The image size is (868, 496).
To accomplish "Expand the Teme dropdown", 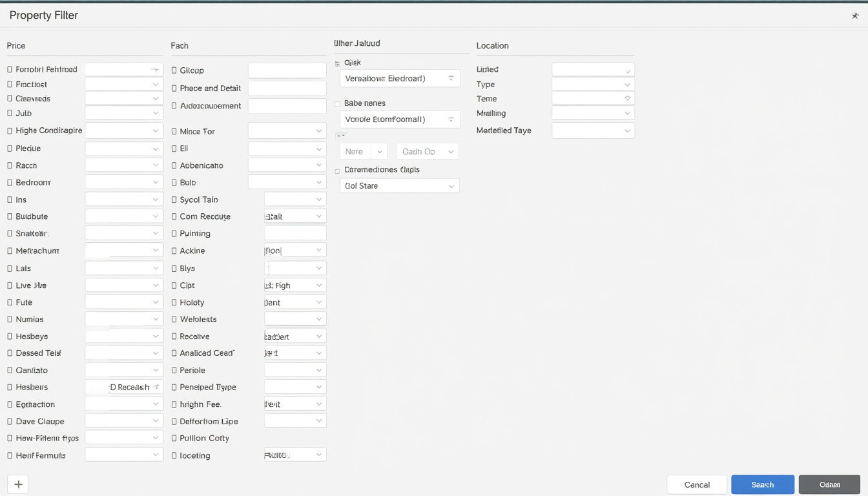I will click(594, 99).
